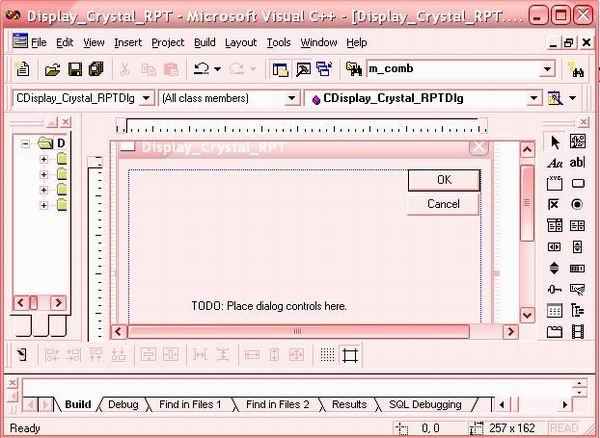
Task: Open the WizardBar actions dropdown arrow
Action: [572, 98]
